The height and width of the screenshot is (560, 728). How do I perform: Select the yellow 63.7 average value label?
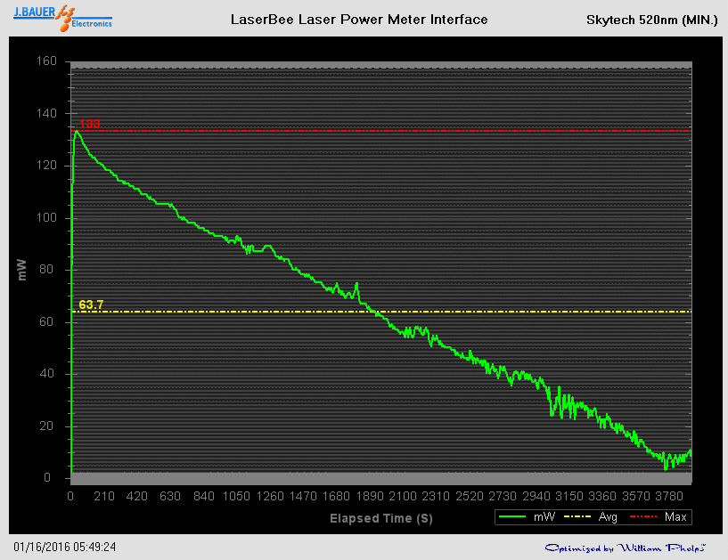click(x=91, y=305)
